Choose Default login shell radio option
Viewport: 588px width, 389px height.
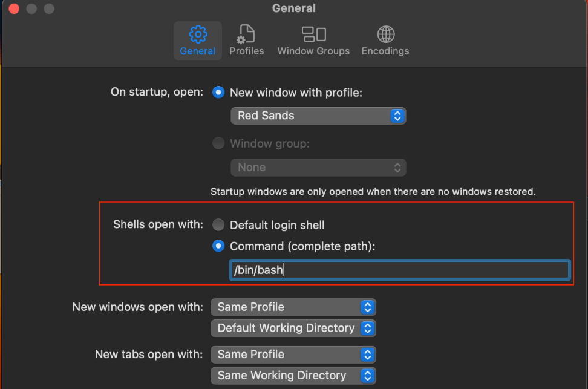tap(218, 225)
